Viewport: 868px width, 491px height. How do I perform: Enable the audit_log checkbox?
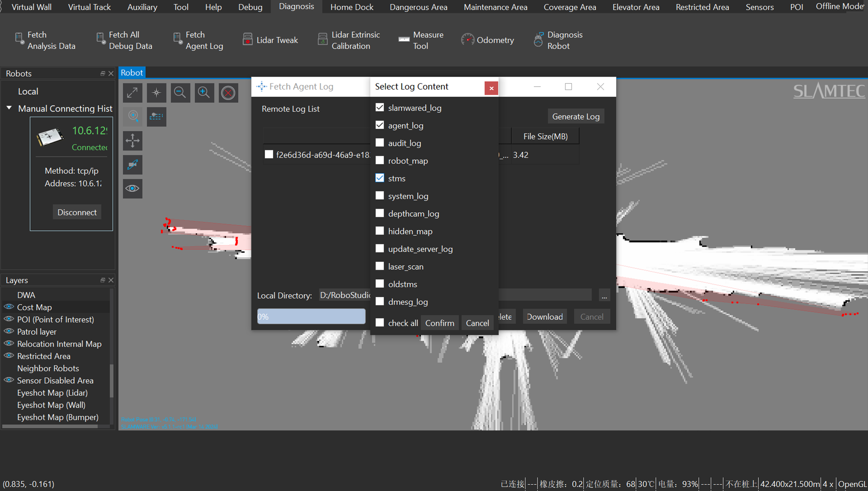(380, 143)
